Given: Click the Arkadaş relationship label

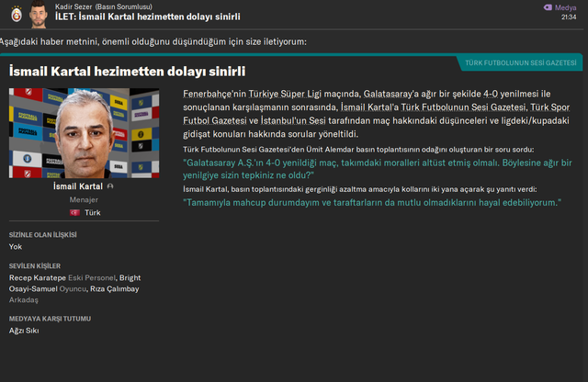Looking at the screenshot, I should [x=24, y=300].
